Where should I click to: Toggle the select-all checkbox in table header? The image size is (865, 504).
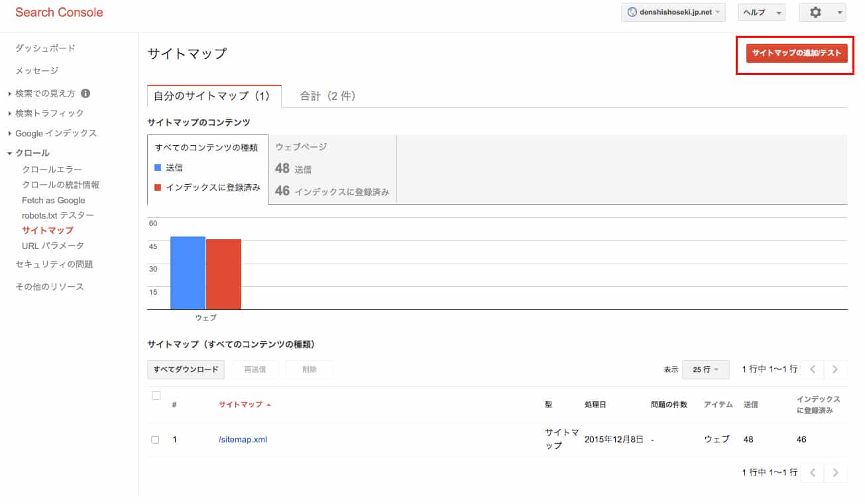click(x=156, y=395)
